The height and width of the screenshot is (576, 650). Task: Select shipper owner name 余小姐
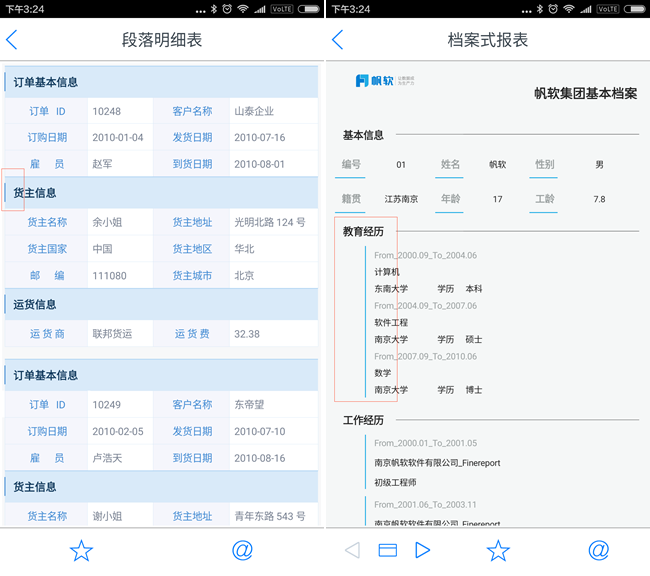tap(107, 222)
